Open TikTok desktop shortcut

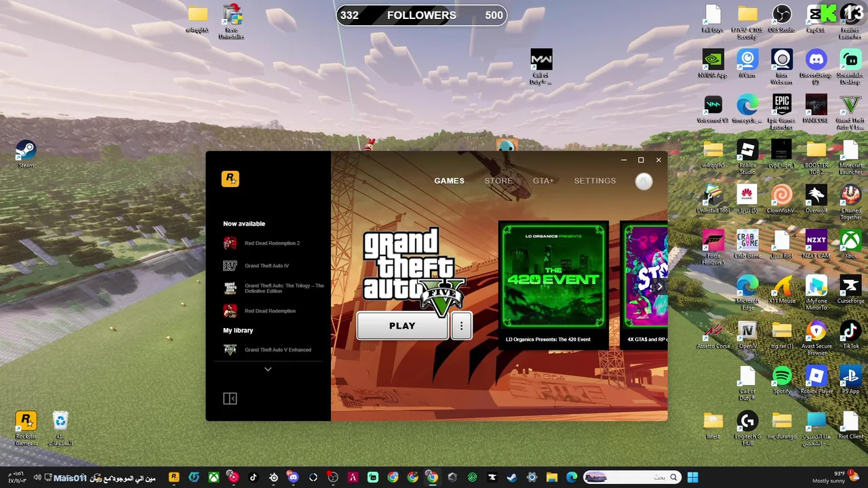(850, 335)
